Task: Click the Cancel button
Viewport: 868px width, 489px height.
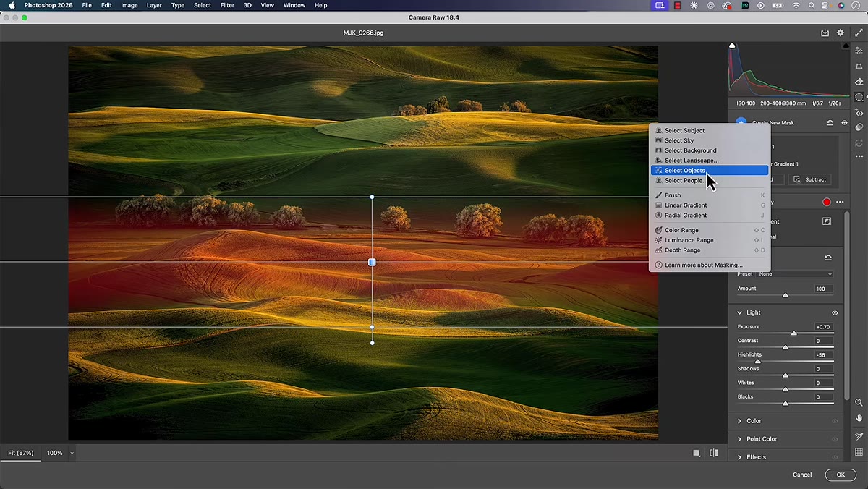Action: (802, 475)
